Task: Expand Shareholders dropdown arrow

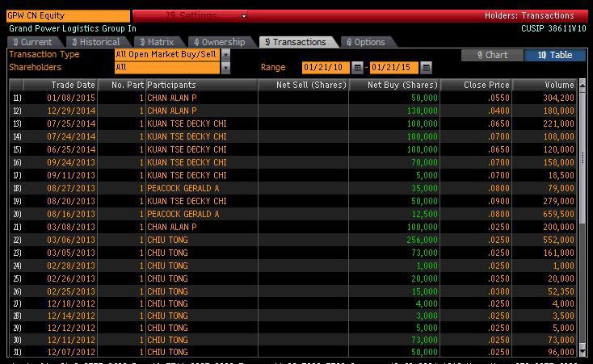Action: click(x=225, y=68)
